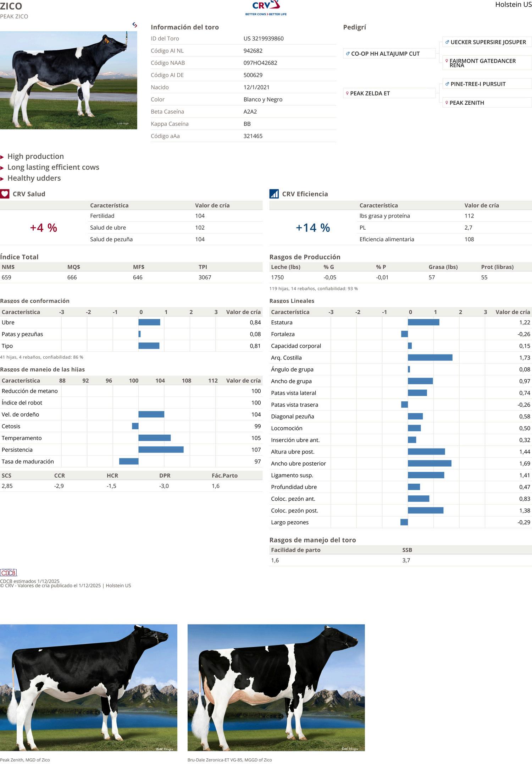Select the MF$ value "646"
532x764 pixels.
coord(138,277)
